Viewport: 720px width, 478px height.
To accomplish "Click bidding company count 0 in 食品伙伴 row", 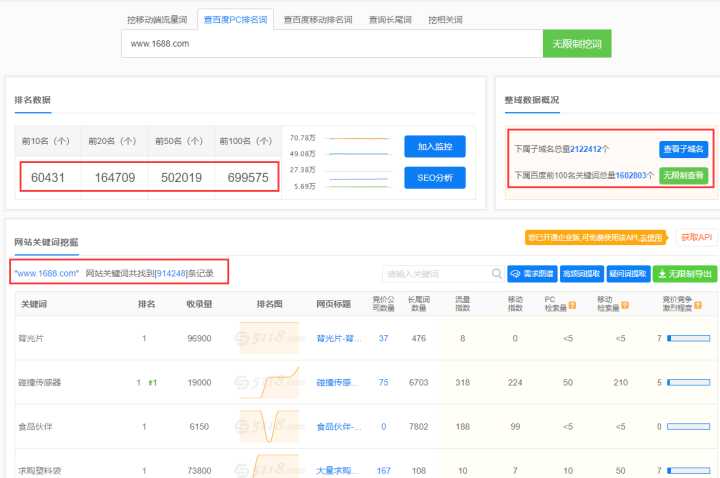I will 383,427.
